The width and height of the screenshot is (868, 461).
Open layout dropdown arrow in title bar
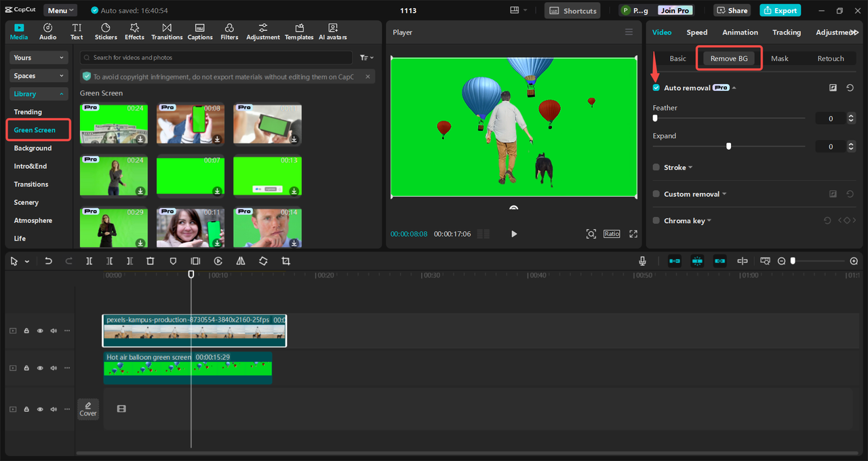pos(526,10)
